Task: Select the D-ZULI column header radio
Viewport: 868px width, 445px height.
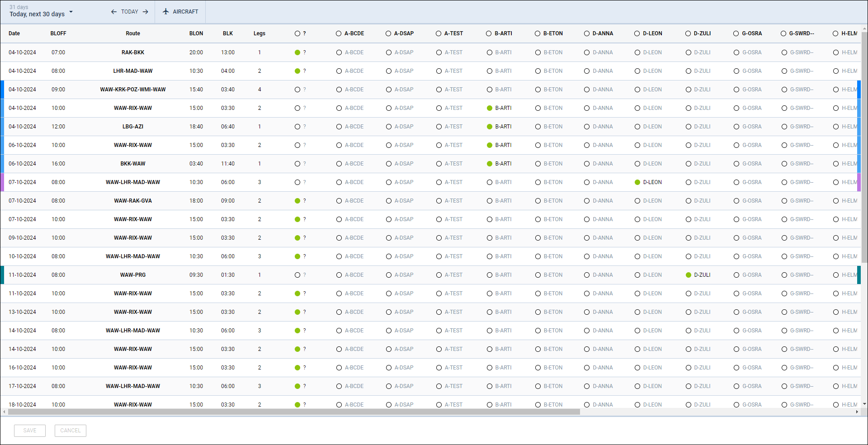Action: 688,33
